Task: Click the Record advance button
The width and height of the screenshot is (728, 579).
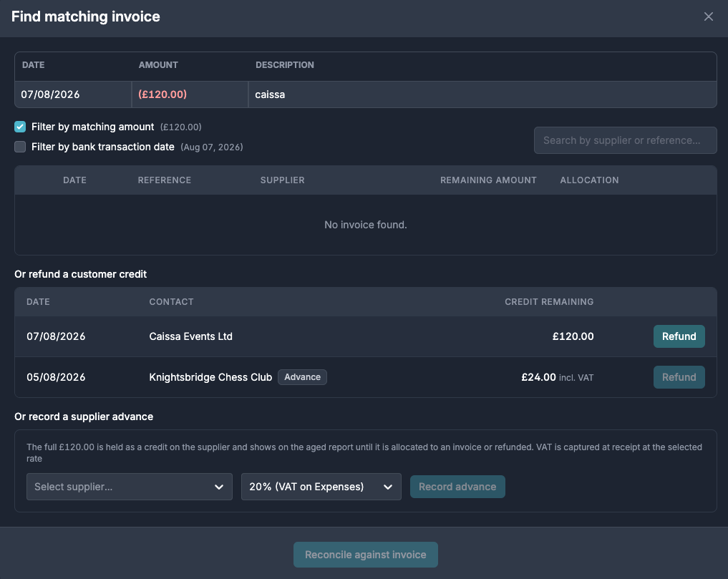Action: (457, 487)
